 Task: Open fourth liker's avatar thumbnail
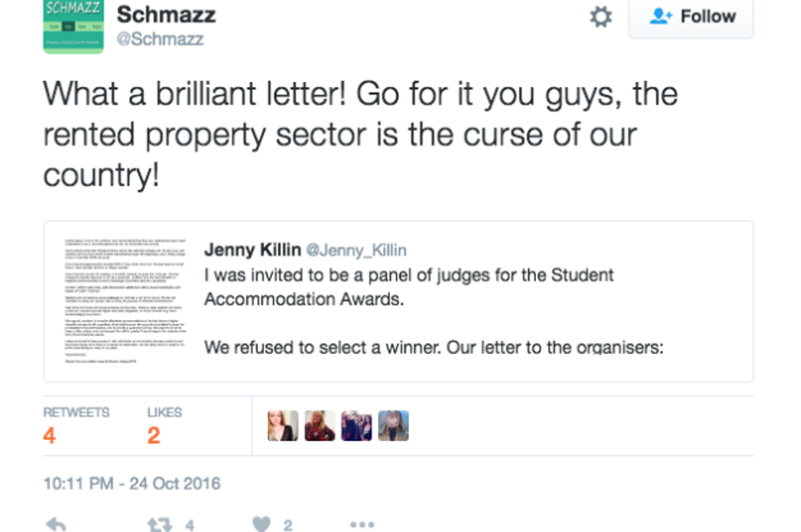(393, 426)
